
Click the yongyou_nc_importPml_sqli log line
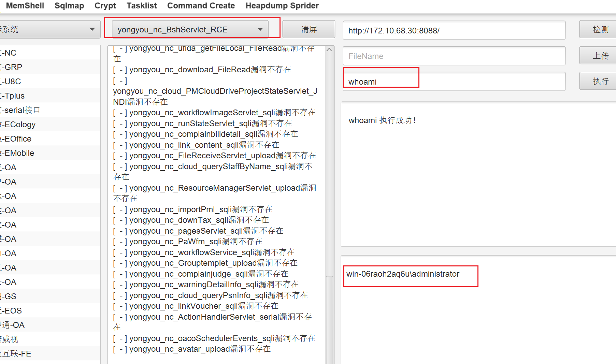tap(193, 209)
